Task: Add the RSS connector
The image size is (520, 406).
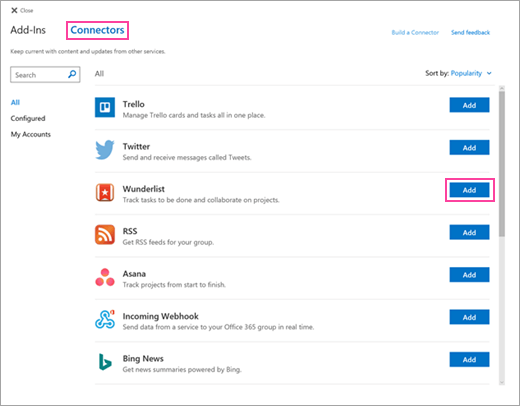Action: (469, 232)
